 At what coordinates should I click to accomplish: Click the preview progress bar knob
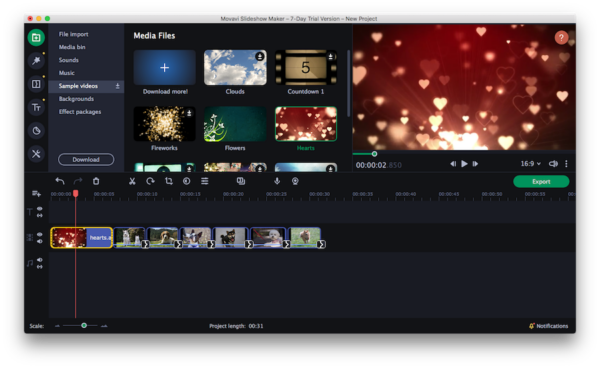[375, 154]
